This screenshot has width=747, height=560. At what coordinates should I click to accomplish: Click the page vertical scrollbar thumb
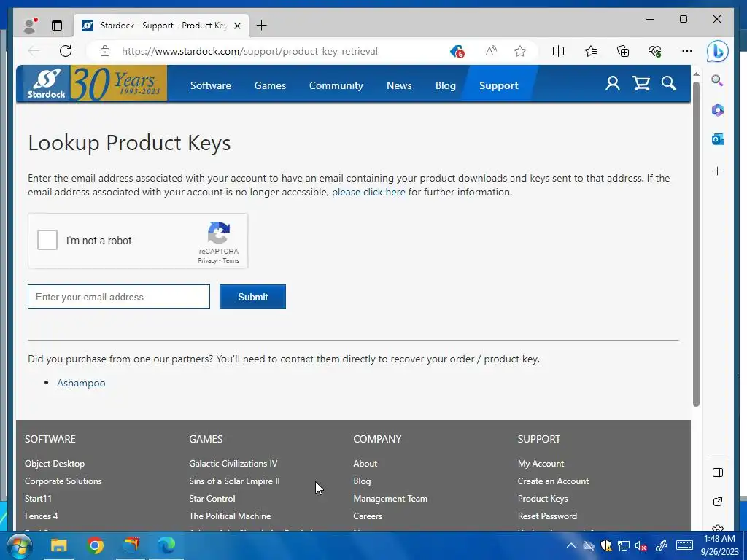(x=696, y=244)
